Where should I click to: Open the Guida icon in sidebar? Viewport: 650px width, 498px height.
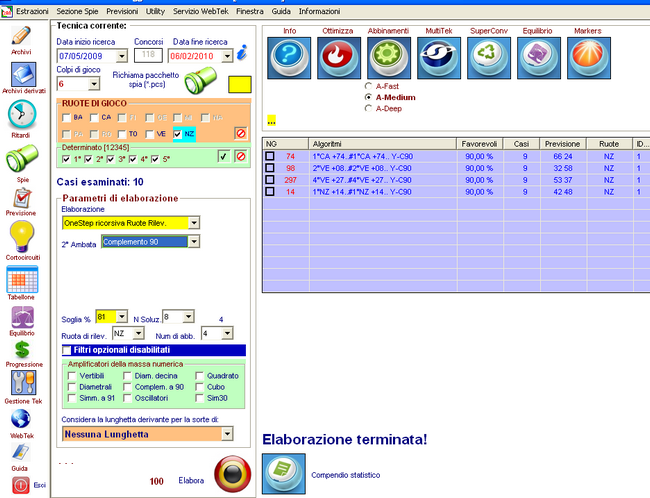[x=20, y=452]
